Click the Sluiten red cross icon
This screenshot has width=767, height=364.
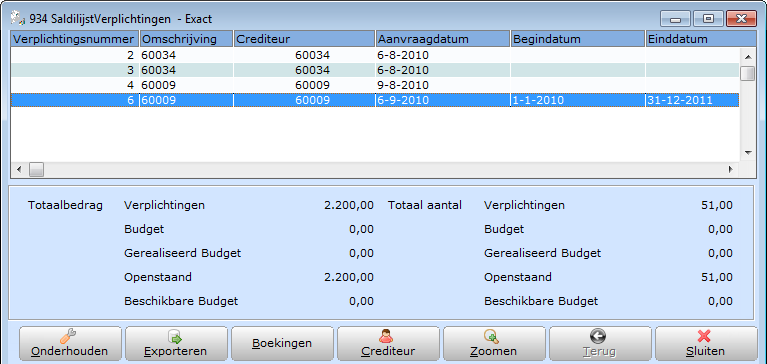click(x=704, y=336)
